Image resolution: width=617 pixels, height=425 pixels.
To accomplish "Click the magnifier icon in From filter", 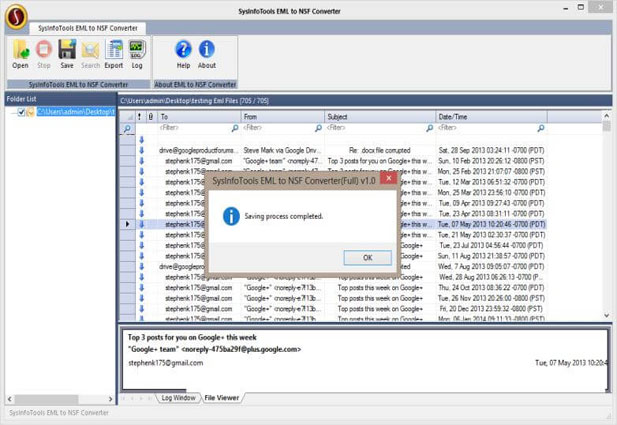I will tap(318, 128).
